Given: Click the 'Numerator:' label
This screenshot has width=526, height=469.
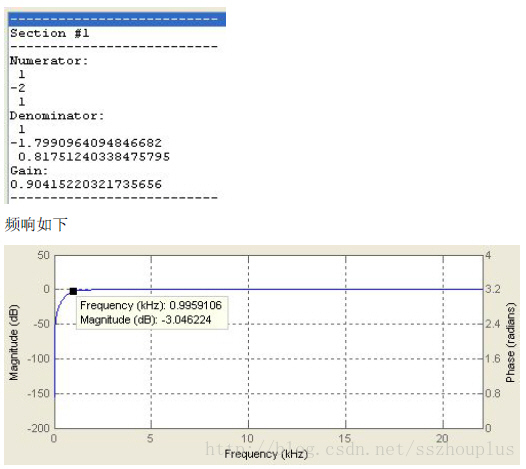Looking at the screenshot, I should [x=49, y=61].
